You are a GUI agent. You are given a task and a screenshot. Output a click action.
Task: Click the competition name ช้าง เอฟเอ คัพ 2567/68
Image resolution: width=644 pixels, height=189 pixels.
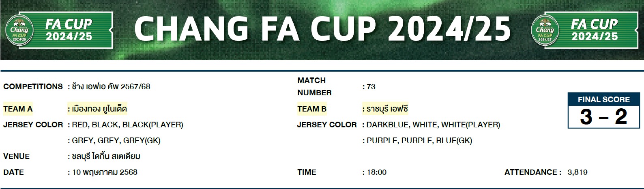(111, 86)
